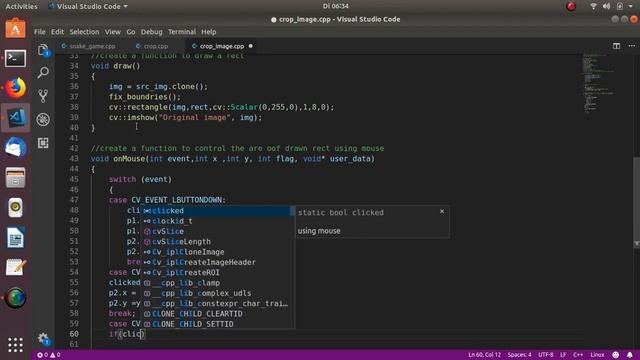Open the Manage gear icon
640x360 pixels.
click(43, 338)
